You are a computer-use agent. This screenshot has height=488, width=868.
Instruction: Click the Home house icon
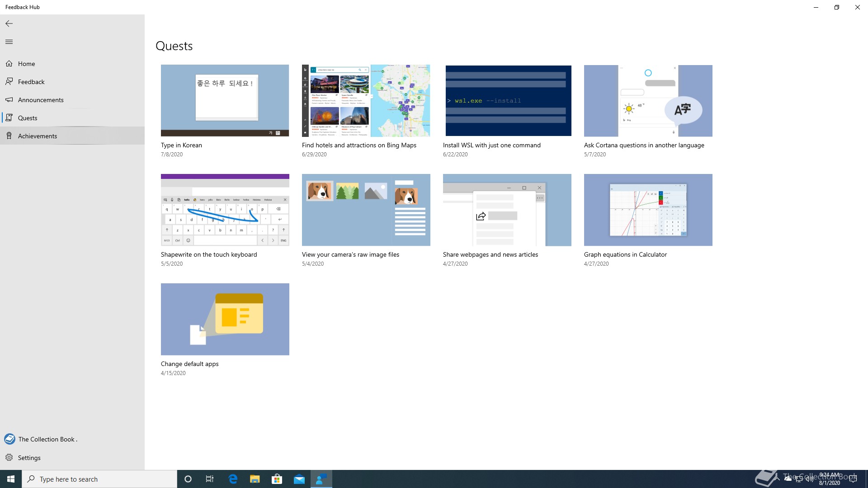tap(9, 64)
